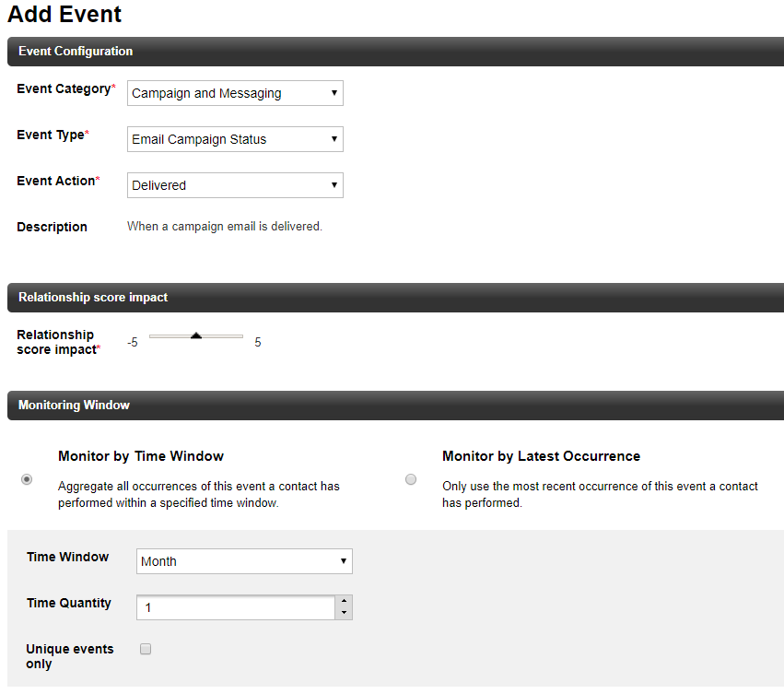784x694 pixels.
Task: Select Monitor by Time Window radio button
Action: pos(27,479)
